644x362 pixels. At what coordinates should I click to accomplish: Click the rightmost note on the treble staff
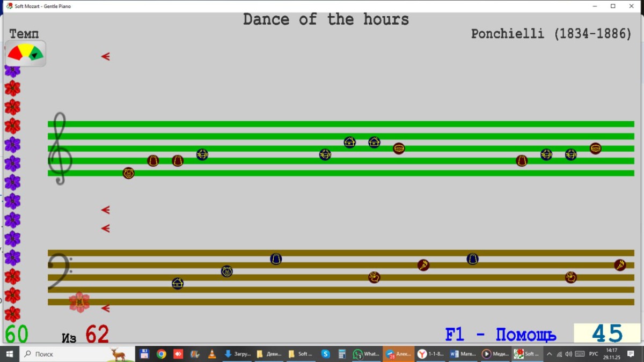pyautogui.click(x=595, y=149)
